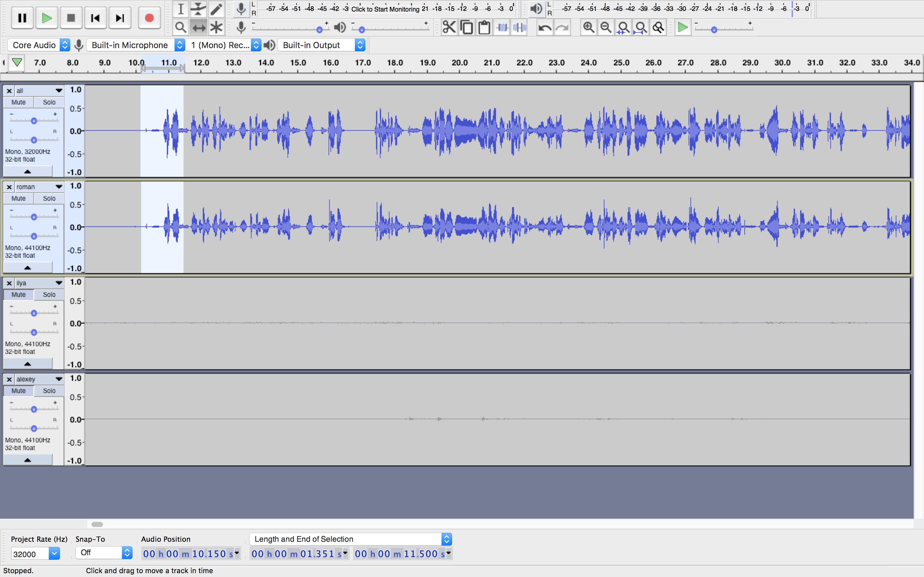
Task: Click the Zoom In magnifier icon
Action: coord(588,28)
